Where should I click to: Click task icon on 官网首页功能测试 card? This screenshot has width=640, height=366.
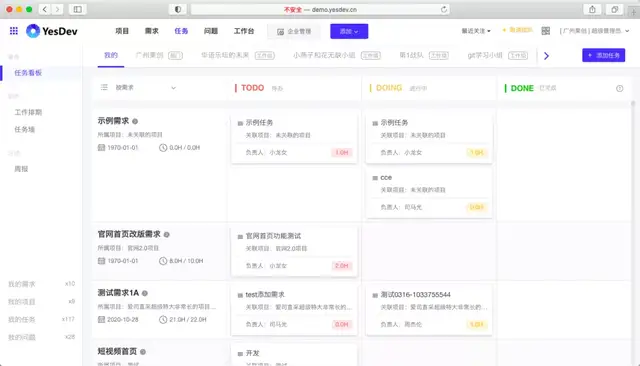pyautogui.click(x=240, y=236)
